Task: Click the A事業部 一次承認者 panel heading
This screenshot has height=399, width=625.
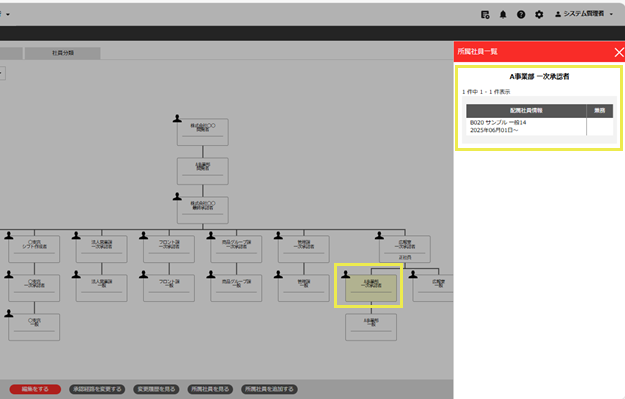Action: click(x=539, y=77)
